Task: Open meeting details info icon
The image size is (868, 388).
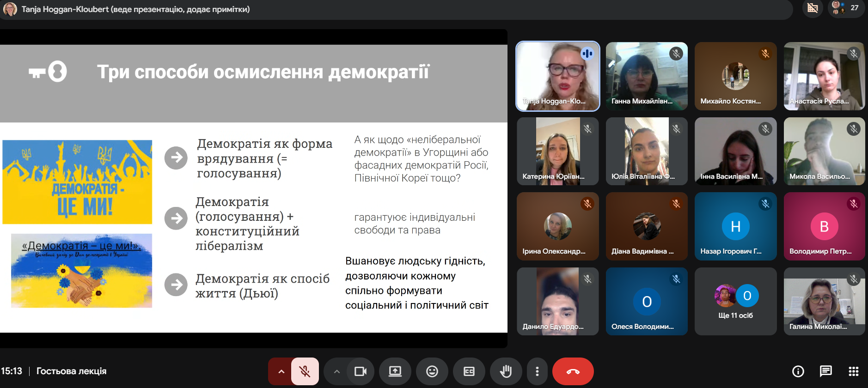Action: 798,371
